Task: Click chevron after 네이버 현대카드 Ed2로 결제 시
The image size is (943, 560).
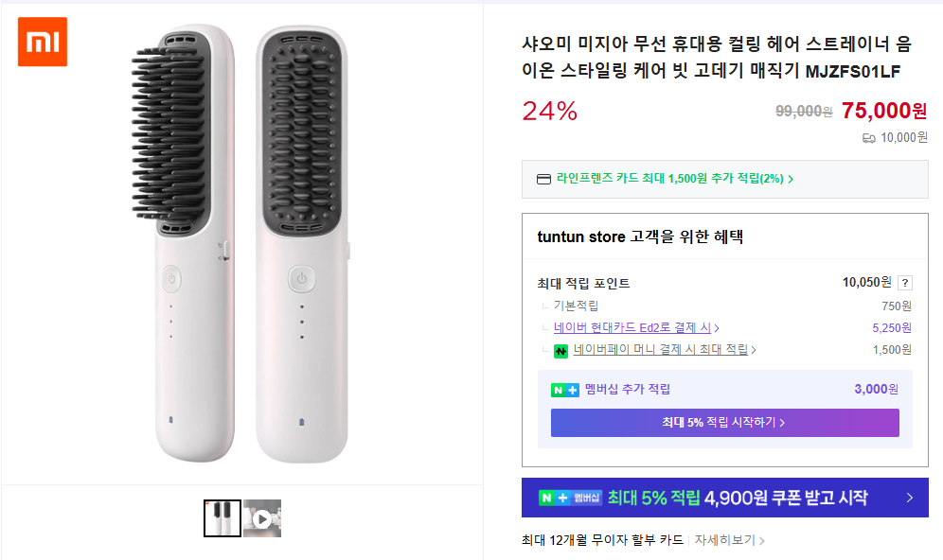Action: 717,328
